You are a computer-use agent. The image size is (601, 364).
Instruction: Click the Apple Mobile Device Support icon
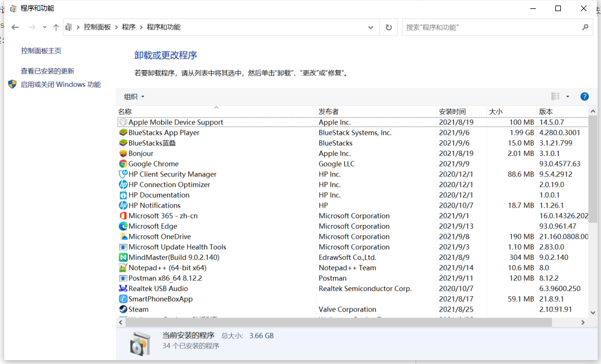point(123,122)
